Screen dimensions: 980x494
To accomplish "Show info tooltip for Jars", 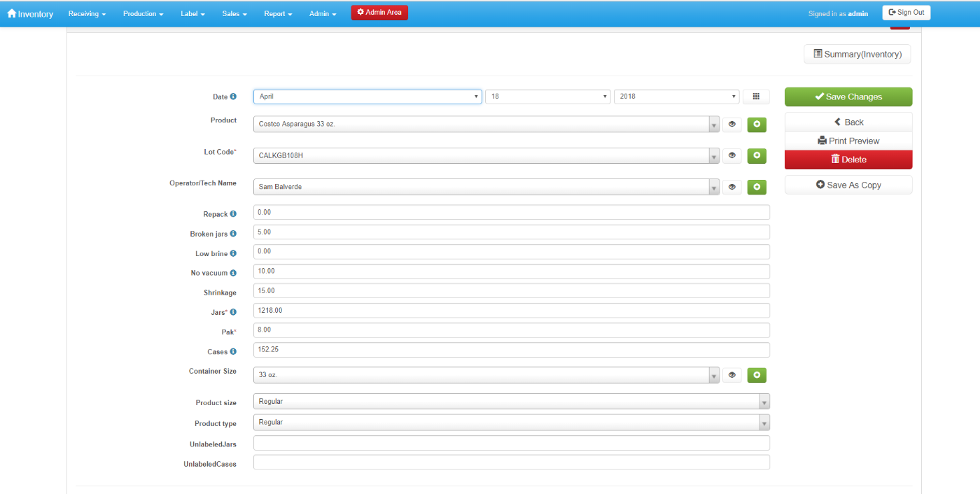I will pyautogui.click(x=233, y=312).
